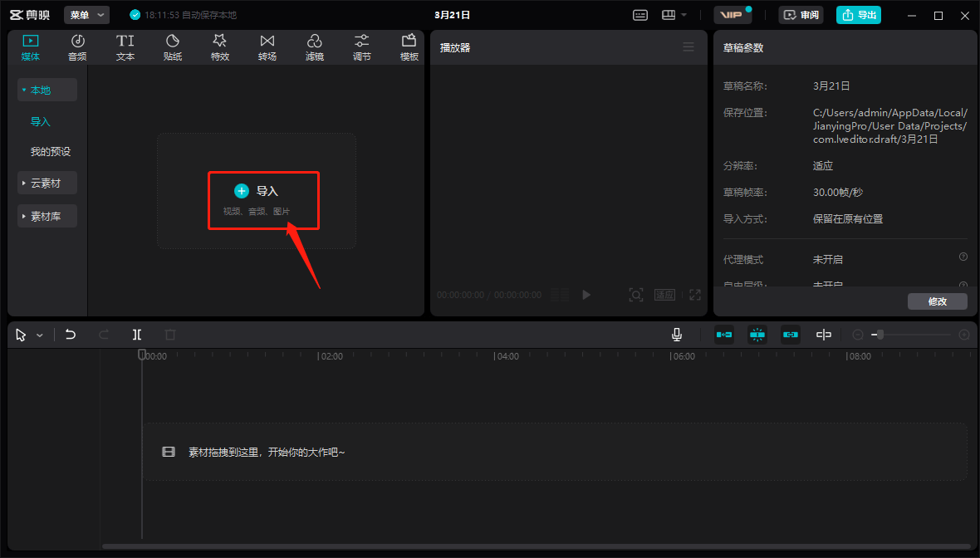
Task: Click the delete trash icon
Action: (x=170, y=335)
